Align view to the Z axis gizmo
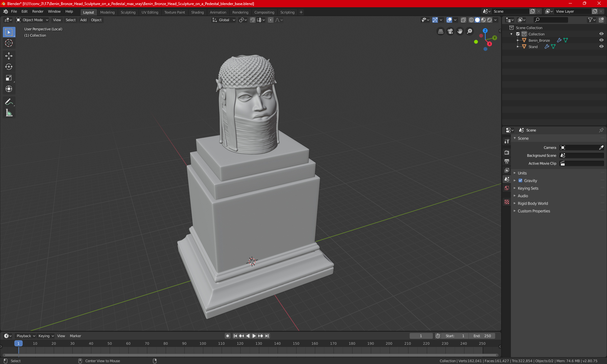The width and height of the screenshot is (607, 364). pos(485,31)
